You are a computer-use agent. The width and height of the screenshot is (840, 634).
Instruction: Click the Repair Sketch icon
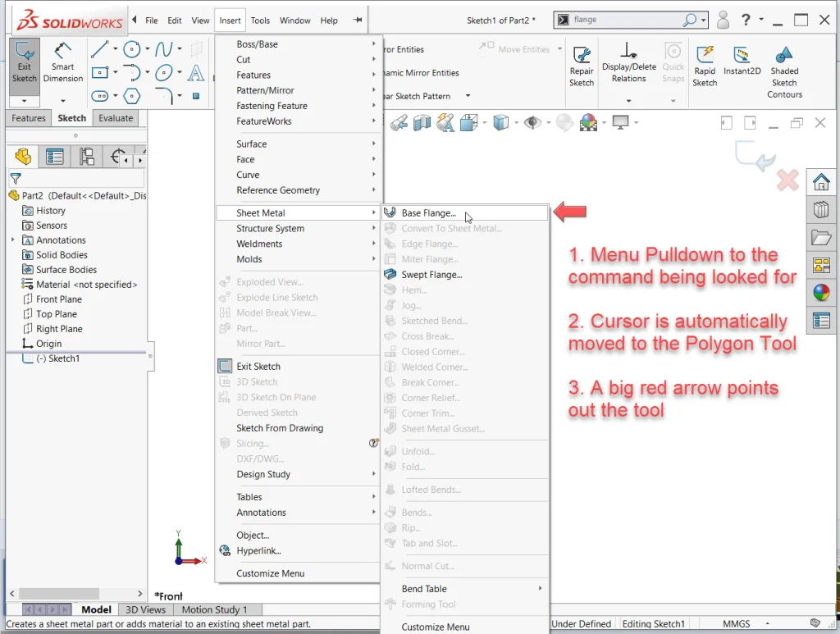coord(582,66)
